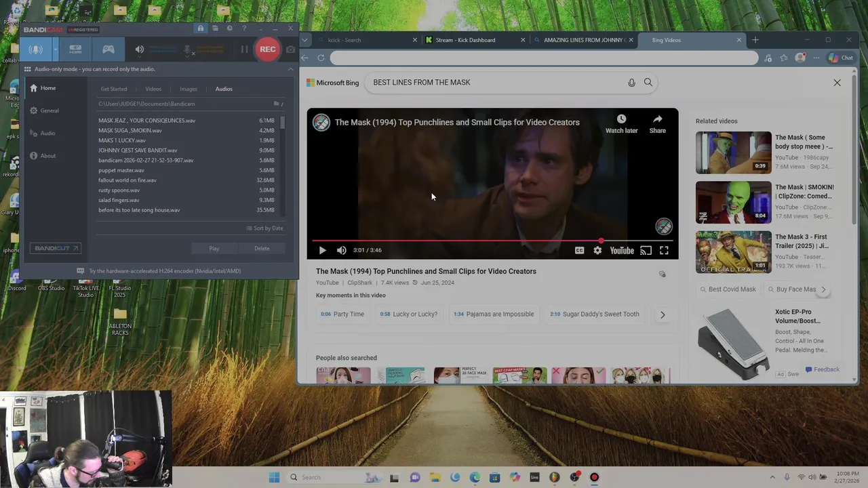Start recording with red REC button
Screen dimensions: 868x488
(267, 49)
